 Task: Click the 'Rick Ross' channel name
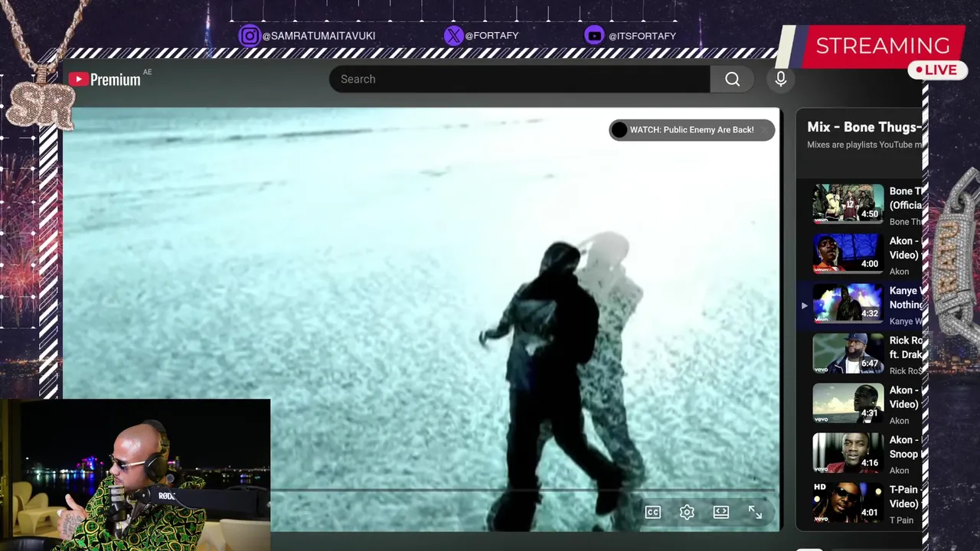tap(906, 371)
